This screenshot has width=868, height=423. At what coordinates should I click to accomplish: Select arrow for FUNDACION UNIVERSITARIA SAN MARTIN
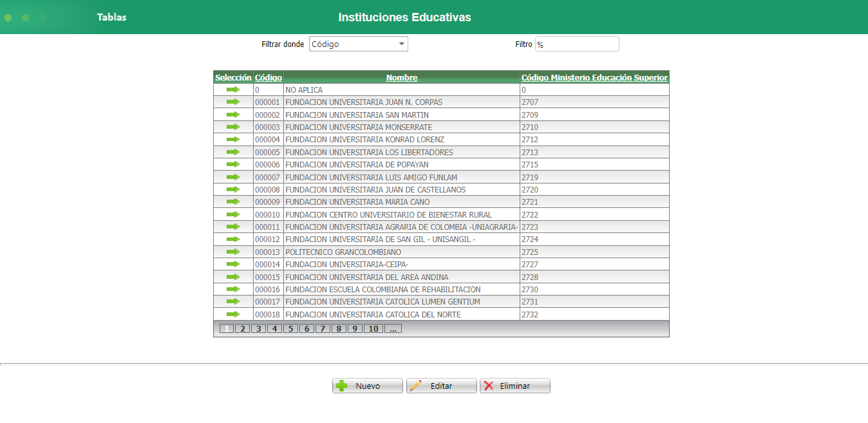coord(233,115)
